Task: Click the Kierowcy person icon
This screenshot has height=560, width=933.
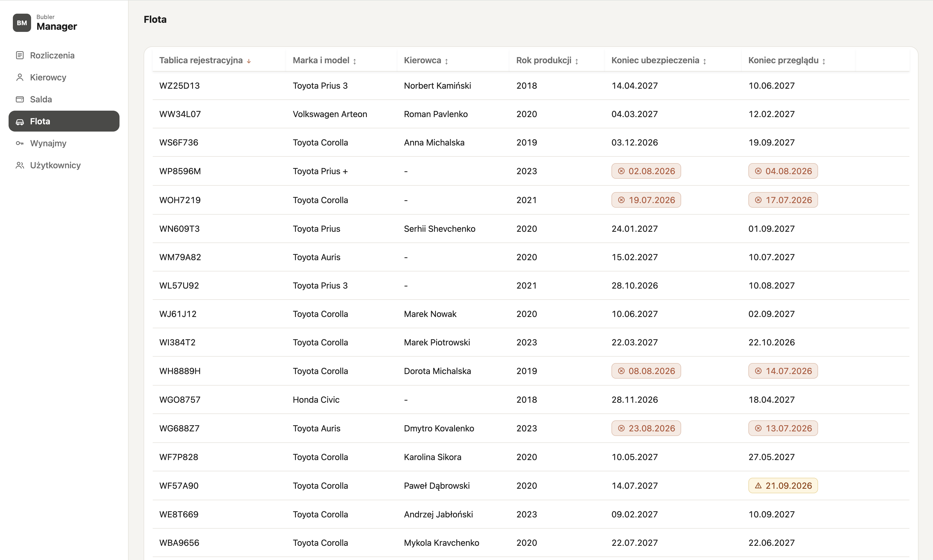Action: pos(20,77)
